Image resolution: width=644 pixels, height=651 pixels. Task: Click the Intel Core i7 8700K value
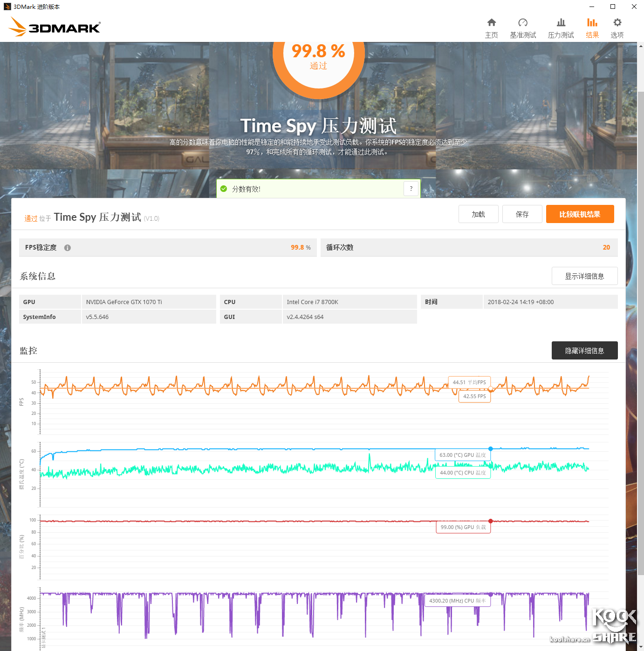313,302
